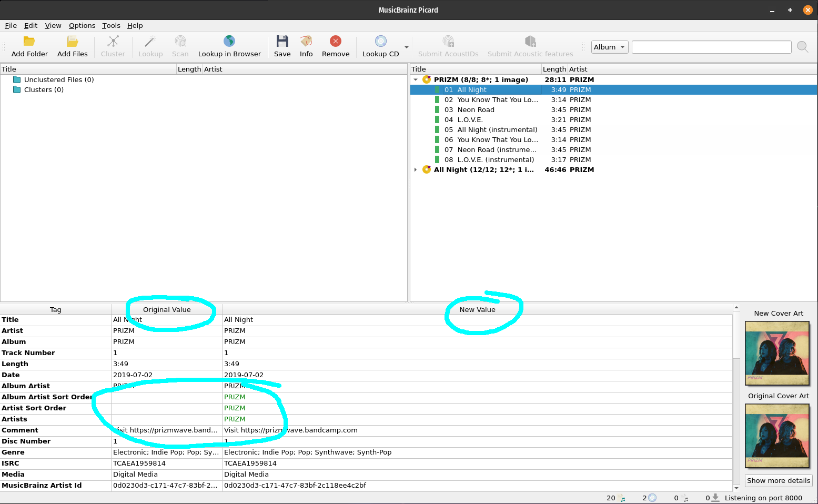Click the Lookup CD disc icon
The image size is (818, 504).
(380, 42)
